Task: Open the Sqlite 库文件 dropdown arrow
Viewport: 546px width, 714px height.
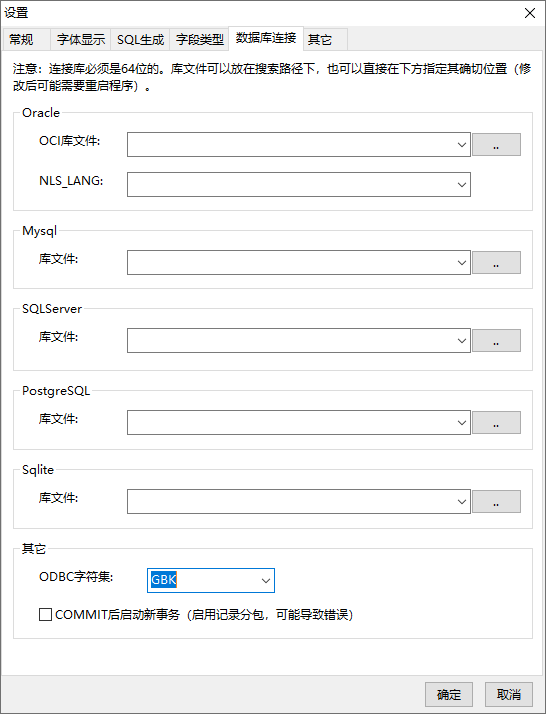Action: [x=461, y=501]
